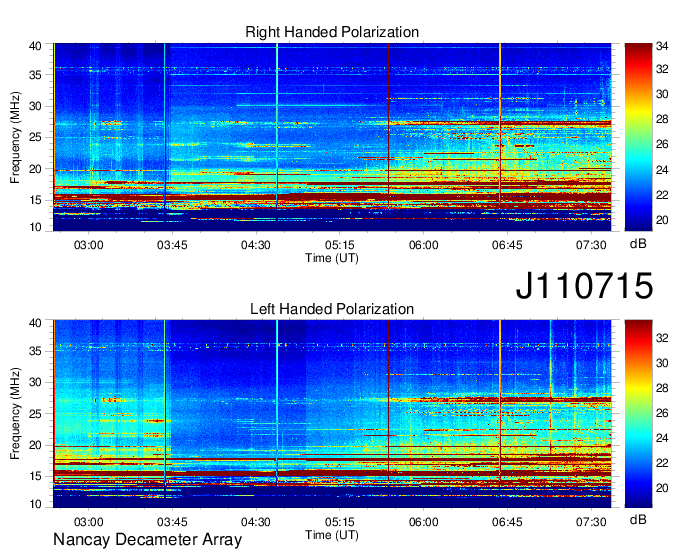This screenshot has height=552, width=680.
Task: Click the "06:00" time tick under Left Handed plot
Action: click(x=423, y=522)
